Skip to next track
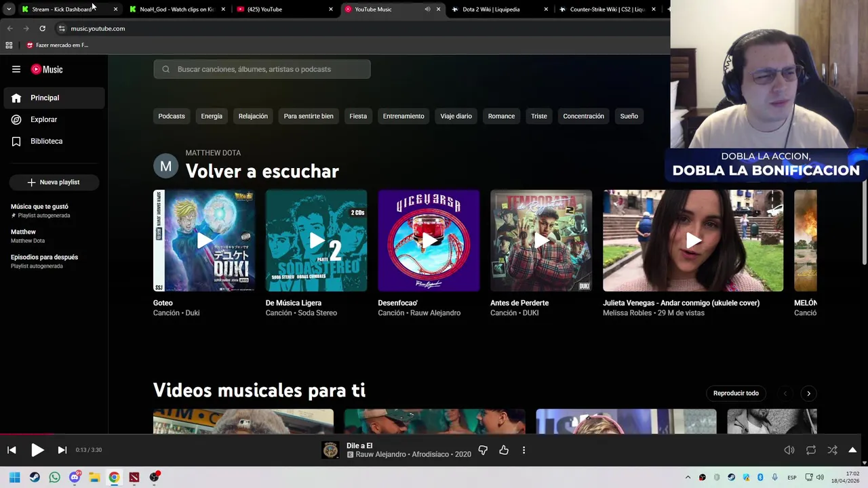868x488 pixels. tap(62, 450)
